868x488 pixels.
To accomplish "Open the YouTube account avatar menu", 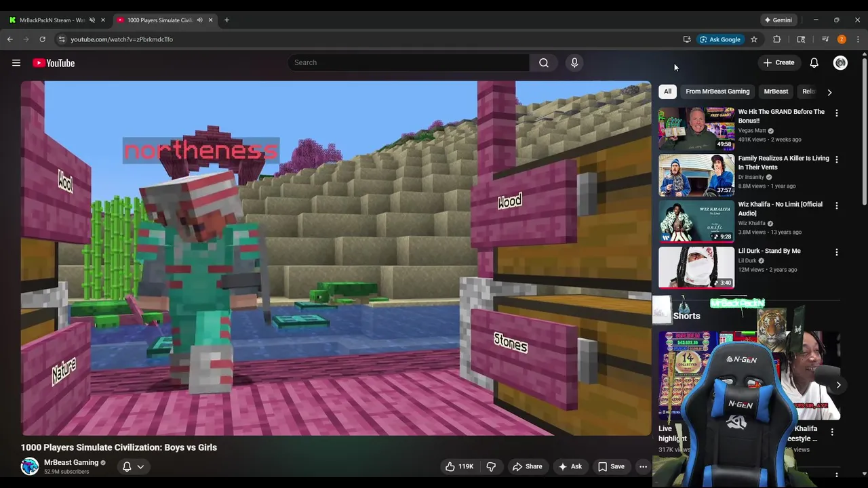I will tap(840, 63).
